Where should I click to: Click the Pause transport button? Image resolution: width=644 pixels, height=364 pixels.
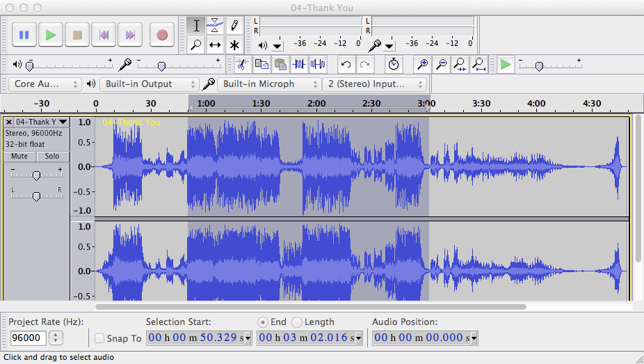24,35
